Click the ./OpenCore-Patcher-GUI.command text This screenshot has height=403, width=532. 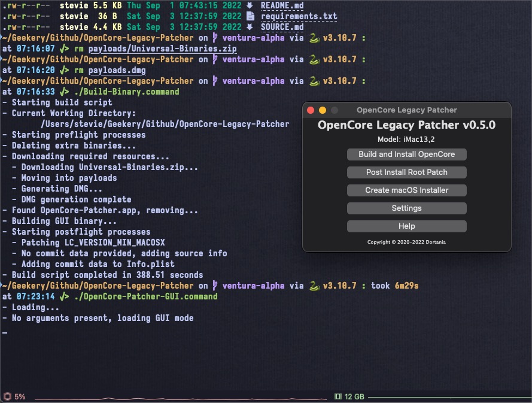146,296
